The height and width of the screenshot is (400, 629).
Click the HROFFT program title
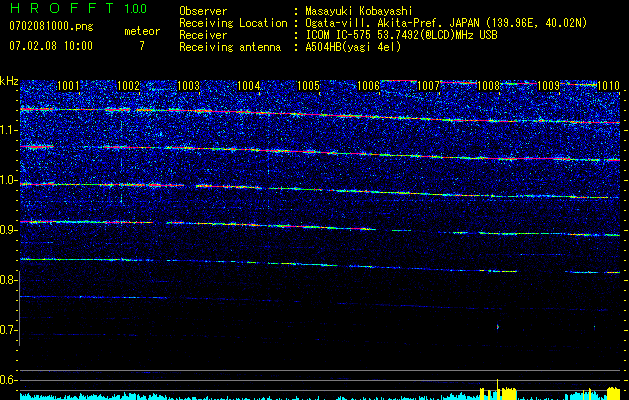61,8
